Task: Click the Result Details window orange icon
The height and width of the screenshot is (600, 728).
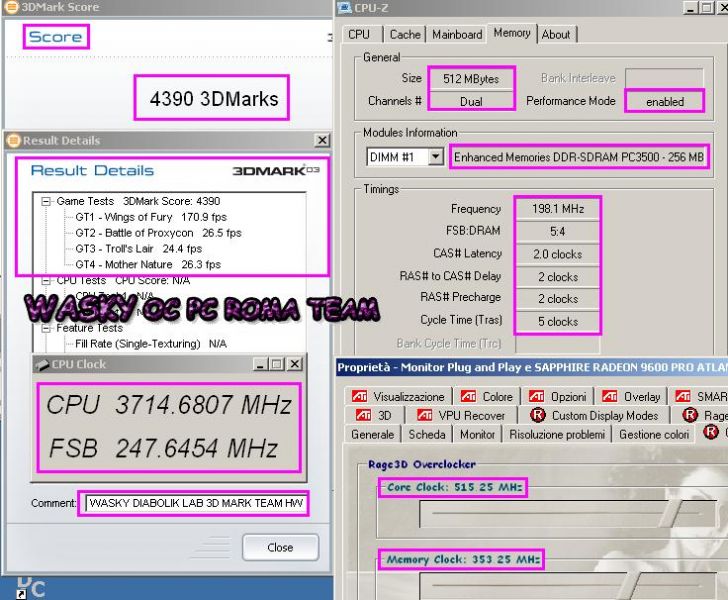Action: pyautogui.click(x=14, y=140)
